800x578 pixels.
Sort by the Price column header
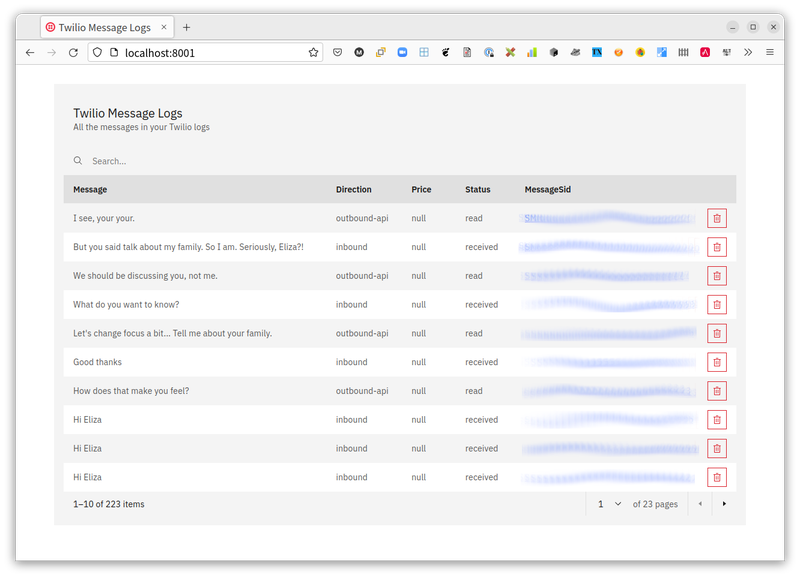(x=421, y=189)
